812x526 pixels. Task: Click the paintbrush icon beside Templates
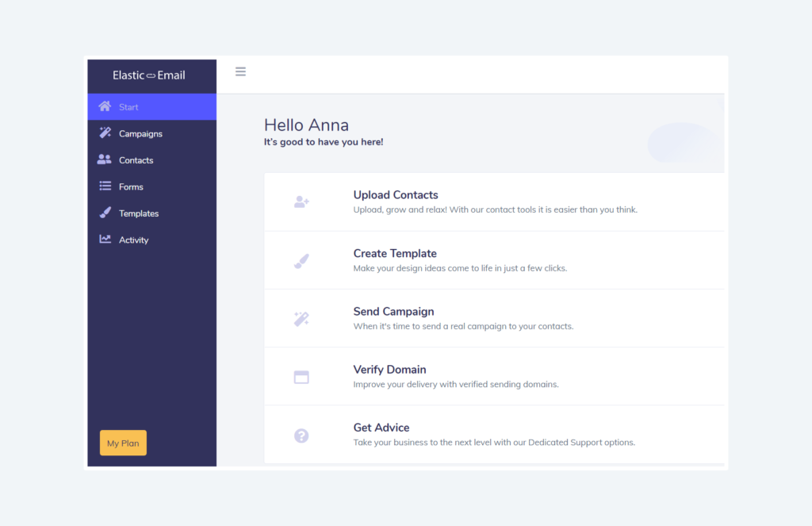(x=105, y=213)
